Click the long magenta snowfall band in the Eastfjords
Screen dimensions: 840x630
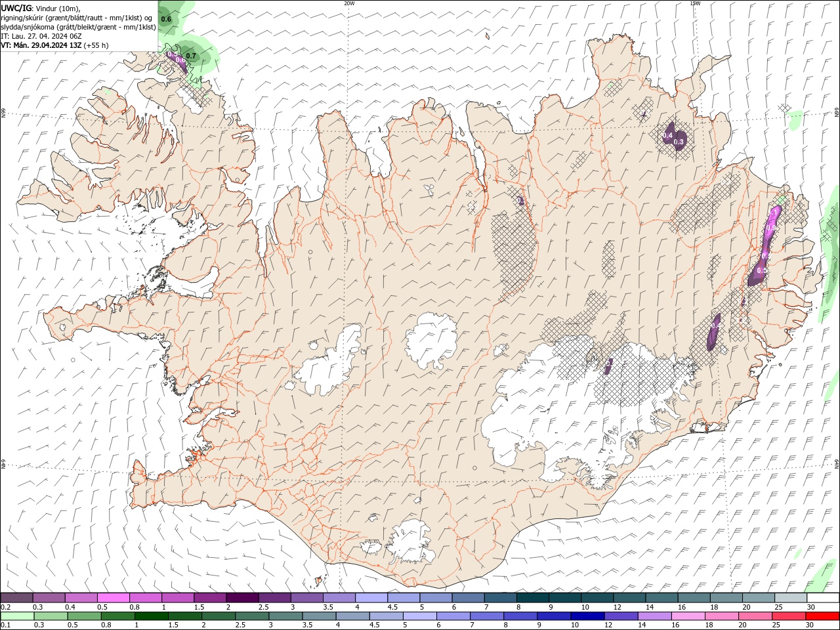[765, 246]
